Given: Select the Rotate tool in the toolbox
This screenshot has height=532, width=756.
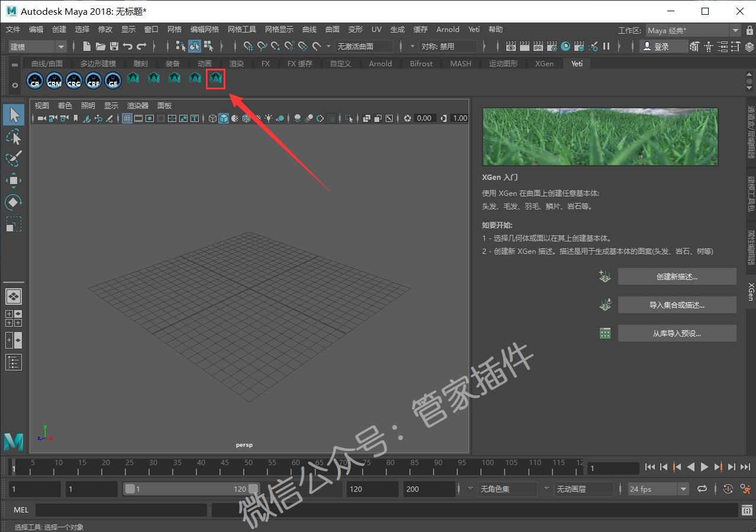Looking at the screenshot, I should (14, 202).
